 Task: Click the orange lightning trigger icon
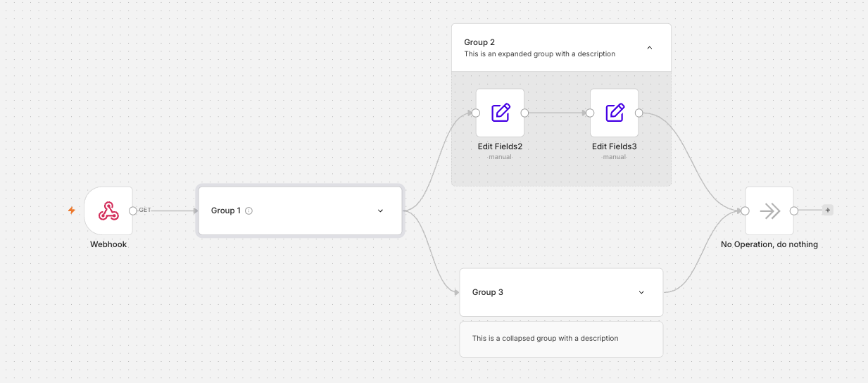(x=71, y=211)
